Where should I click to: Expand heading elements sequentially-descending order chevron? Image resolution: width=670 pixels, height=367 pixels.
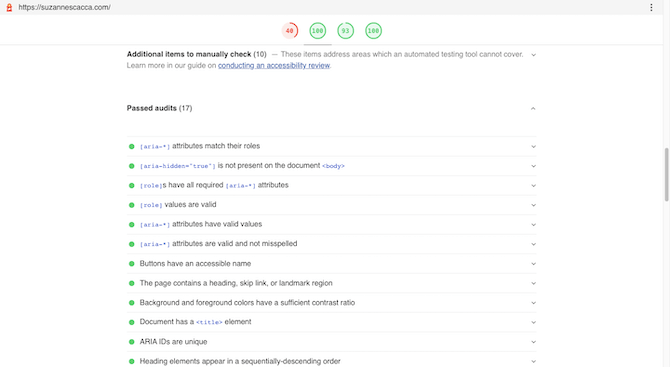[533, 361]
